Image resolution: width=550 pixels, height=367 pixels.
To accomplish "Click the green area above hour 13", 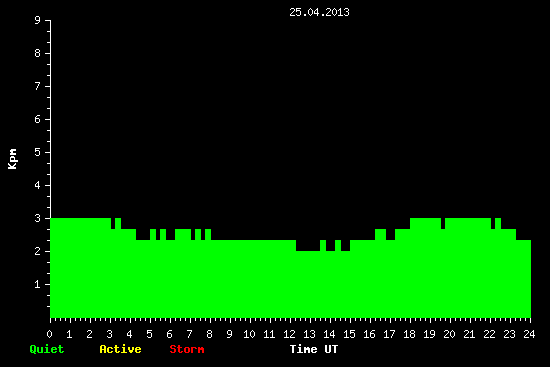I will pyautogui.click(x=310, y=284).
